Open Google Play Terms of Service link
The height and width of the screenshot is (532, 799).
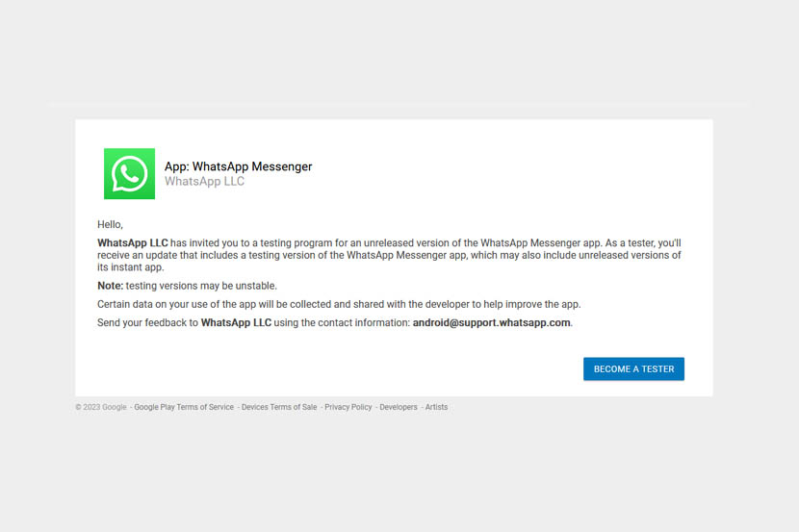pos(184,407)
